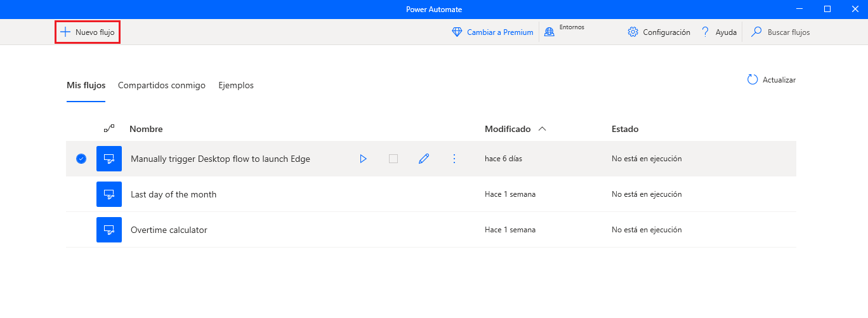The height and width of the screenshot is (318, 868).
Task: Run the Manually trigger Desktop flow
Action: (x=363, y=159)
